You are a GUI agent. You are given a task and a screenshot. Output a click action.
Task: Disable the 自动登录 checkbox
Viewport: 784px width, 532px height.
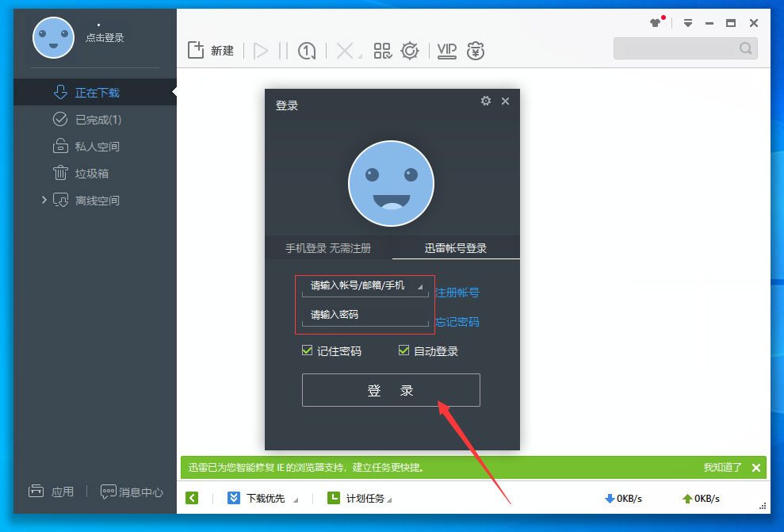403,350
